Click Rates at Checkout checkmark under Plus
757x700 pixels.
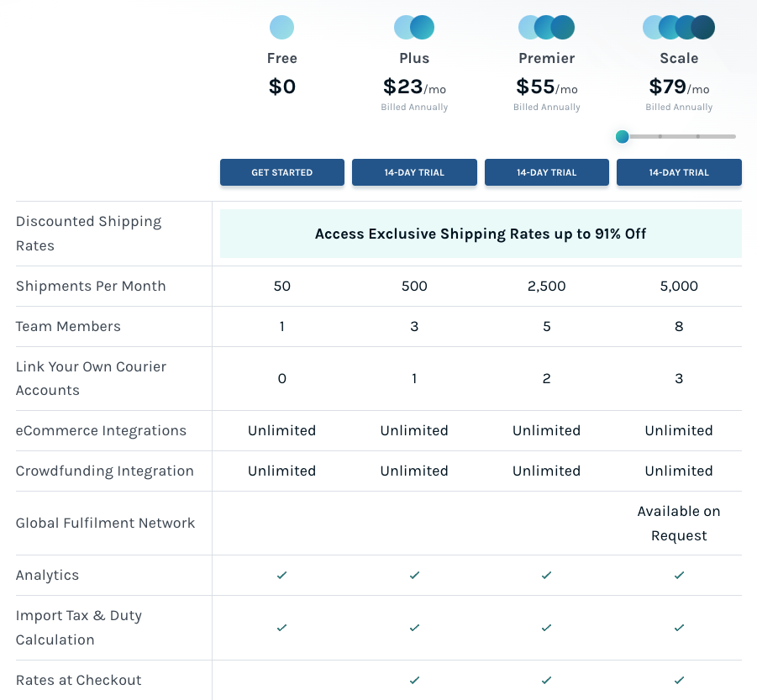(x=414, y=680)
